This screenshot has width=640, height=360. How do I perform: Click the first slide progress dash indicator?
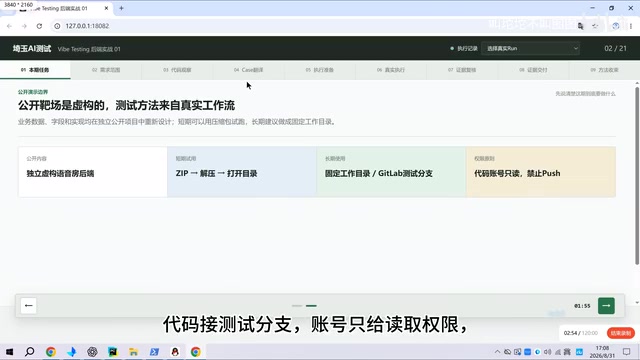point(297,306)
